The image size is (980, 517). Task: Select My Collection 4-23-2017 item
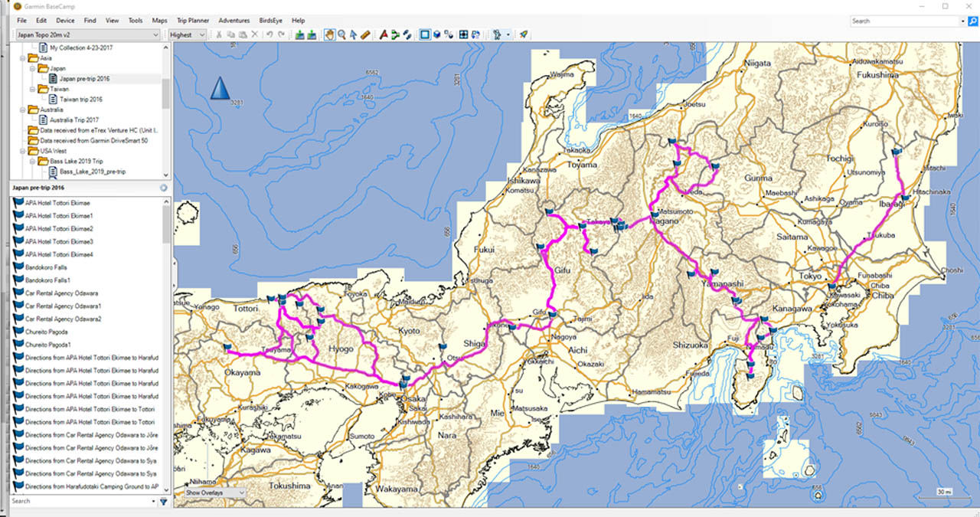point(81,47)
